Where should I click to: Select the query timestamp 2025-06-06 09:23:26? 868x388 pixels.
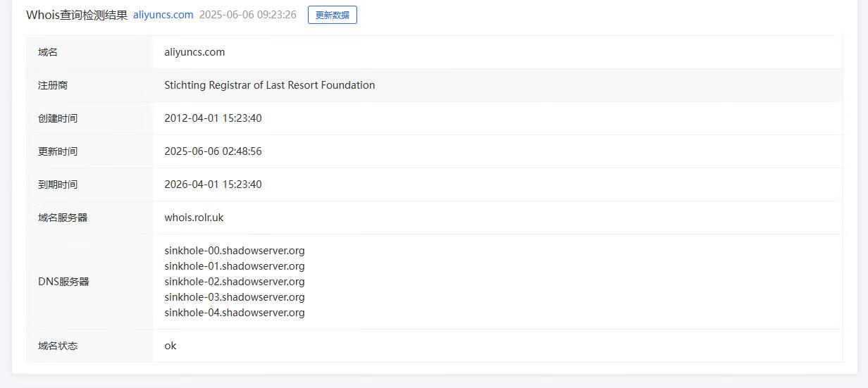point(248,15)
